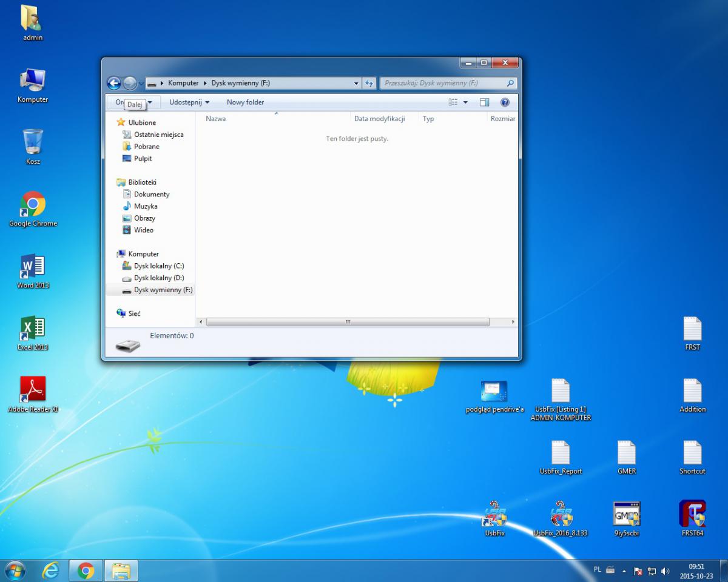This screenshot has height=582, width=728.
Task: Click the search box for Dysk wymienny (F:)
Action: coord(448,83)
